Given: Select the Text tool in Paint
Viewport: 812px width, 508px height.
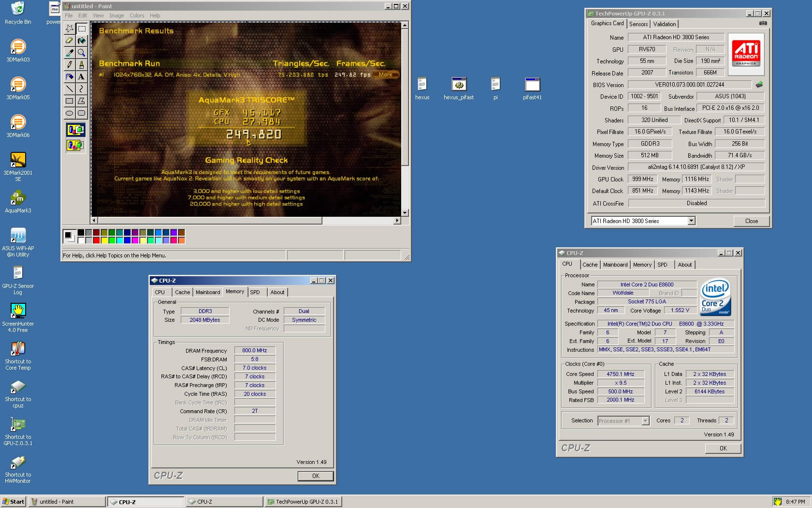Looking at the screenshot, I should coord(82,77).
